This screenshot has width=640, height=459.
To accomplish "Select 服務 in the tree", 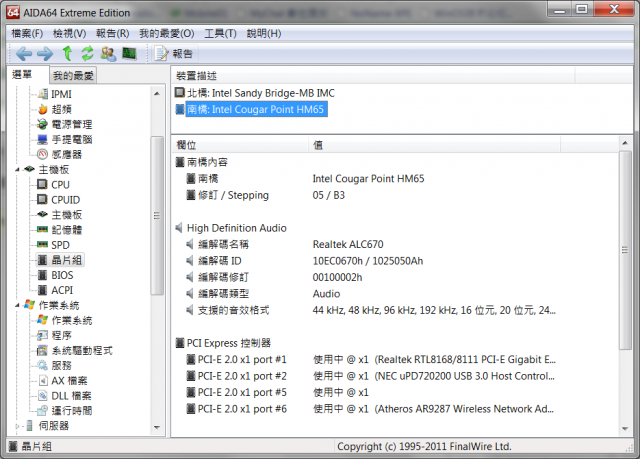I will [x=61, y=366].
